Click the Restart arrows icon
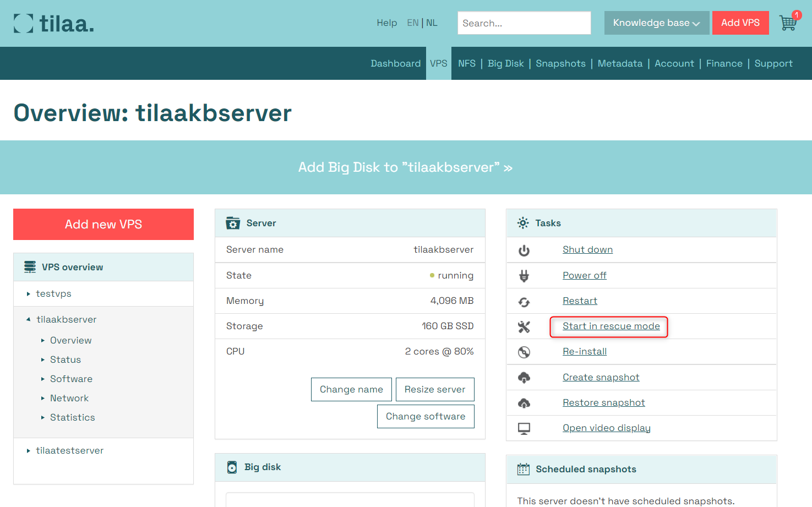812x507 pixels. click(x=524, y=302)
